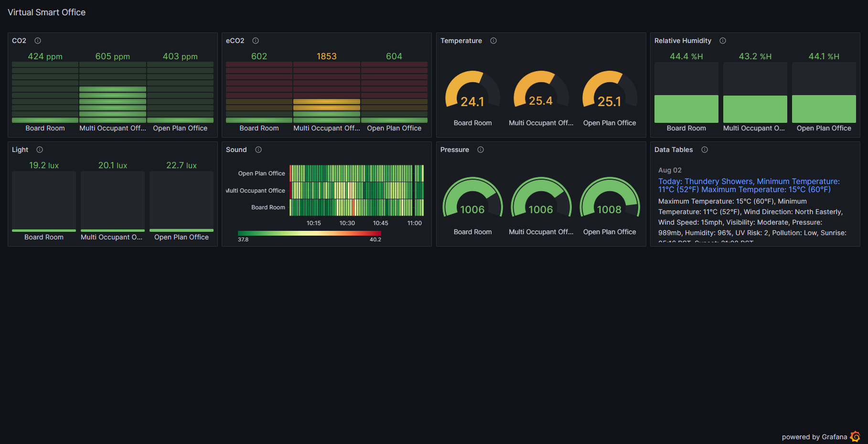Screen dimensions: 868x444
Task: Open the eCO2 panel title
Action: (235, 41)
